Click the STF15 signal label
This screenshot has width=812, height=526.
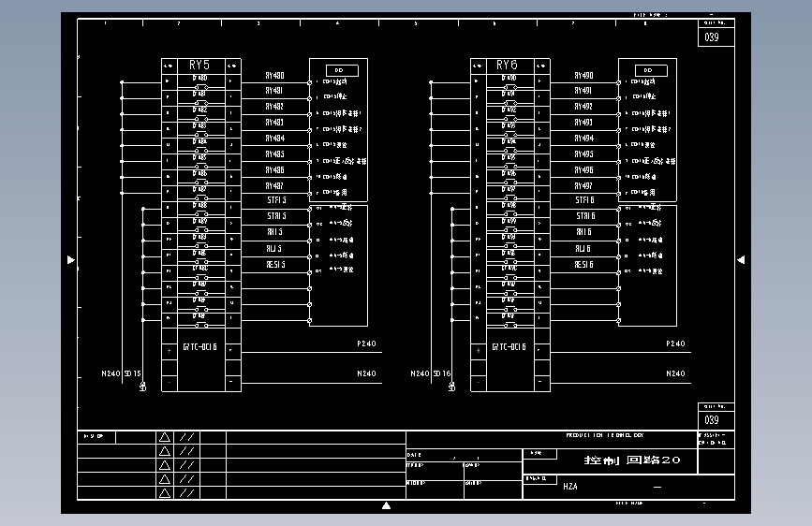[276, 200]
